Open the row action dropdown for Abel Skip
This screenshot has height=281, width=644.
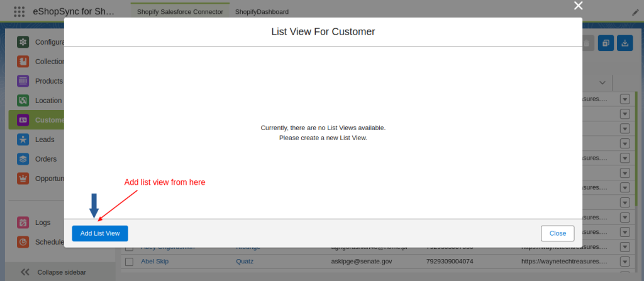tap(625, 262)
